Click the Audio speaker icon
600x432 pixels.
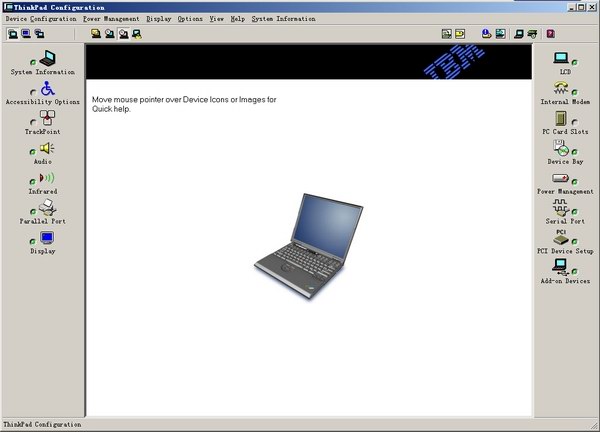[x=47, y=149]
